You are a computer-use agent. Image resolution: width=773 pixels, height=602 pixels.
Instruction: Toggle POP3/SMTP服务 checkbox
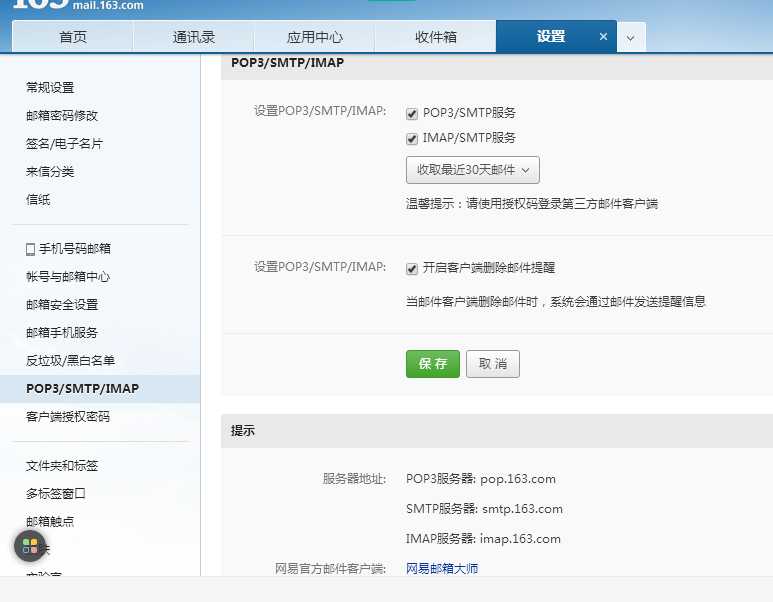click(x=412, y=113)
